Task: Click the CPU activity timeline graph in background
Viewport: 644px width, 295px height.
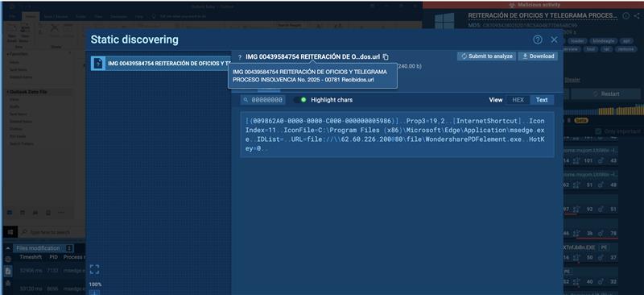Action: tap(603, 110)
